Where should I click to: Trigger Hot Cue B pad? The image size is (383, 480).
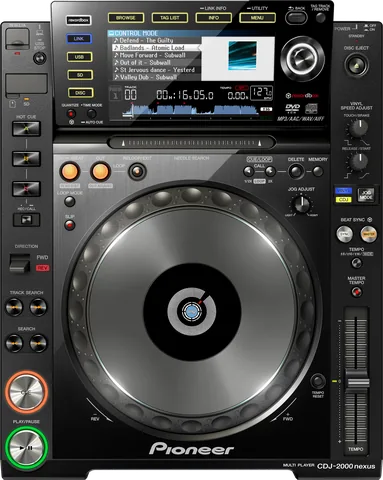click(26, 159)
